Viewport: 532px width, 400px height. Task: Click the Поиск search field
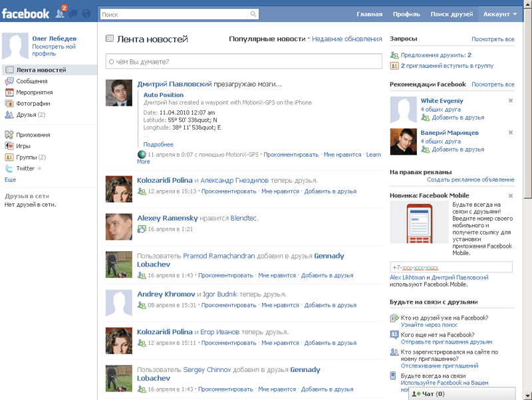pyautogui.click(x=174, y=14)
